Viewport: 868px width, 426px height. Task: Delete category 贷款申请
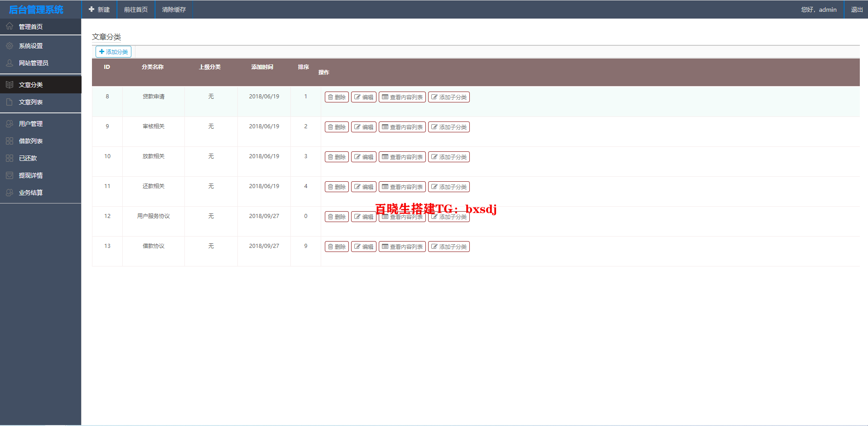pos(337,97)
